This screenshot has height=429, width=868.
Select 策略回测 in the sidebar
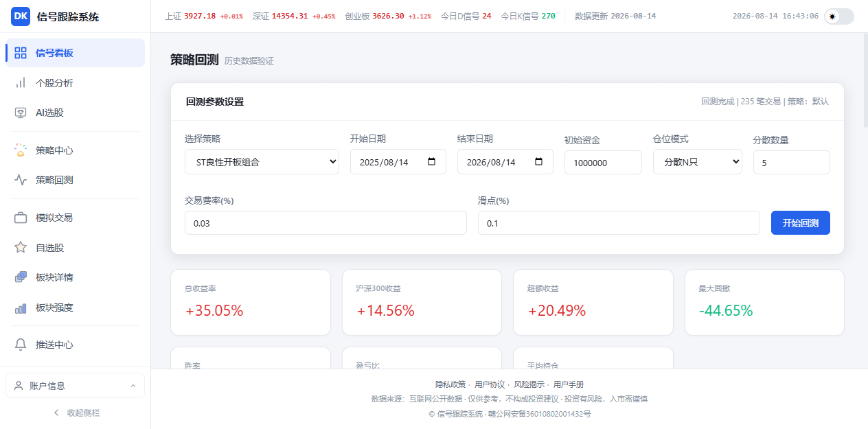coord(75,180)
